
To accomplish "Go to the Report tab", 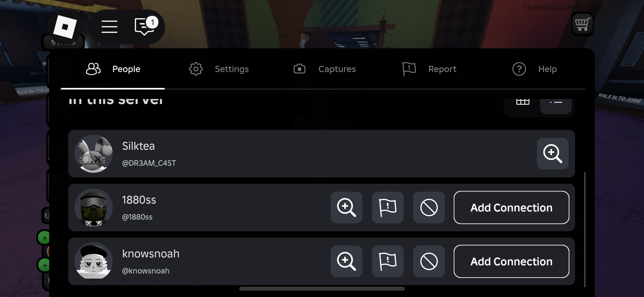I will [429, 69].
